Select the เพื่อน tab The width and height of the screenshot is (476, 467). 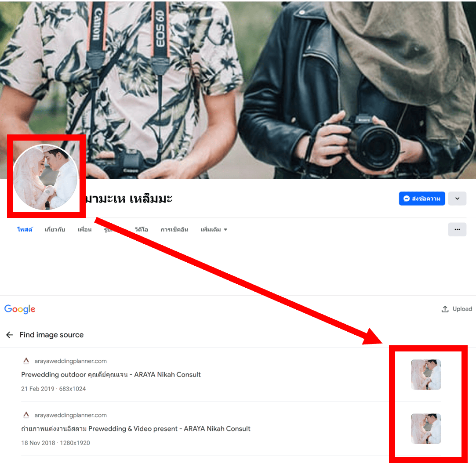[x=84, y=230]
